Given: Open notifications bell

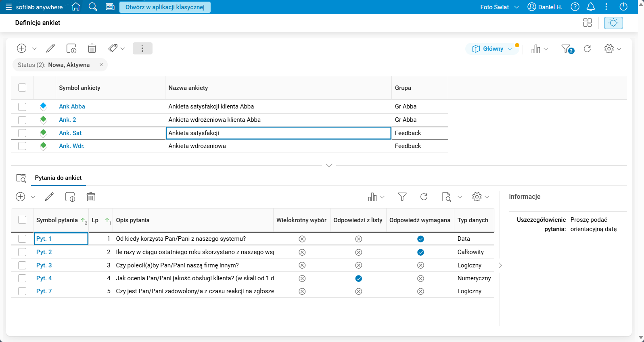Looking at the screenshot, I should click(x=590, y=7).
